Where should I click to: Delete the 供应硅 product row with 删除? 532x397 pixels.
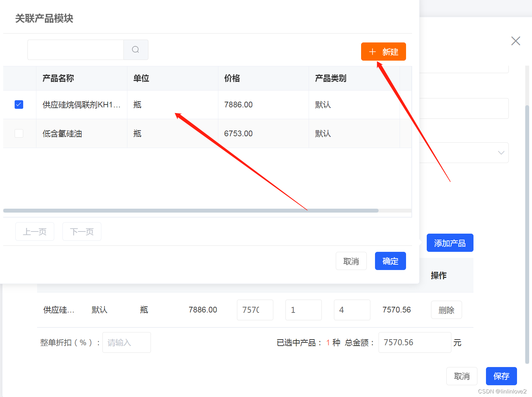446,310
